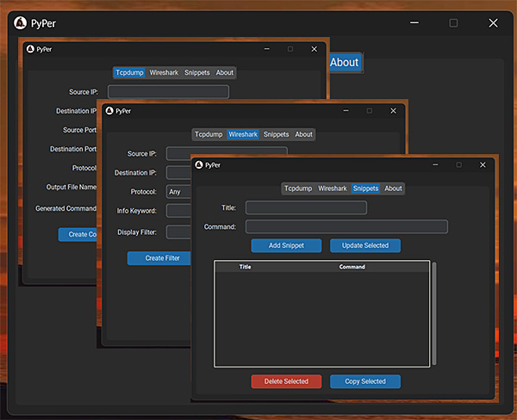Maximize the outer PyPer window
Viewport: 517px width, 420px height.
point(453,22)
